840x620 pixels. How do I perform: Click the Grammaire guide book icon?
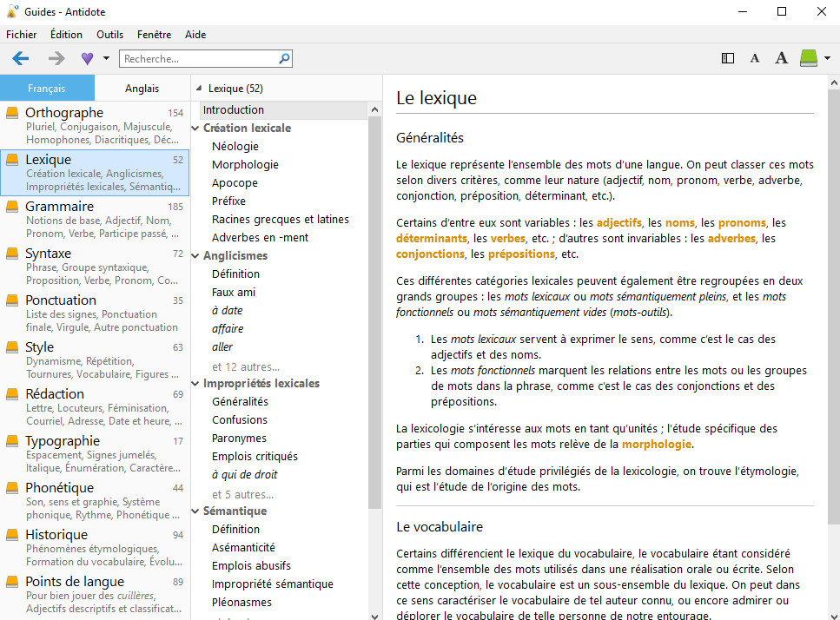pyautogui.click(x=12, y=207)
